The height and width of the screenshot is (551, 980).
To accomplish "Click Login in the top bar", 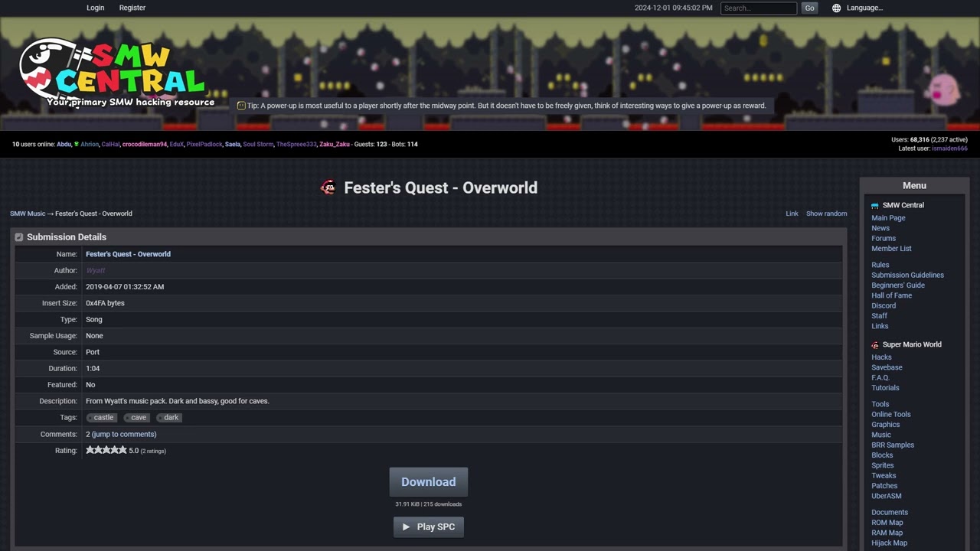I will point(96,8).
